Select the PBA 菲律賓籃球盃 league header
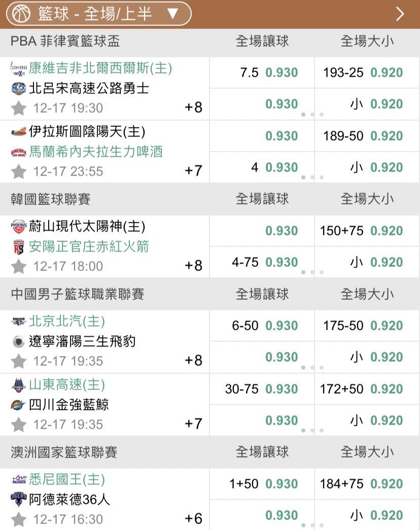420x530 pixels. tap(66, 42)
